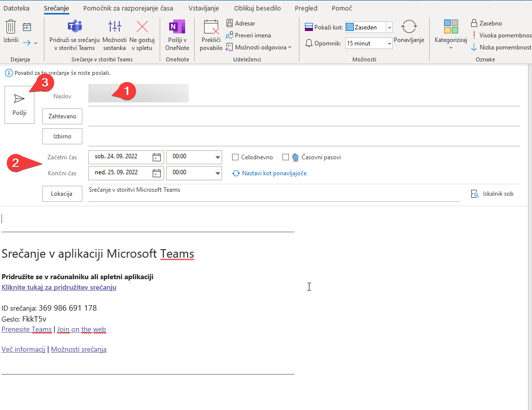532x410 pixels.
Task: Cancel invitation with Prekliči povabilo
Action: [211, 27]
